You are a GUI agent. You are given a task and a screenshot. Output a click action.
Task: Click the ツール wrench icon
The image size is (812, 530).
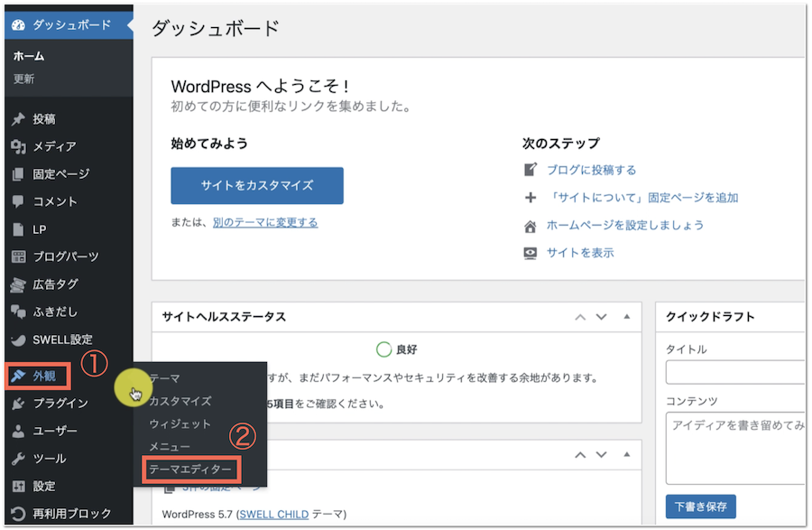tap(18, 459)
